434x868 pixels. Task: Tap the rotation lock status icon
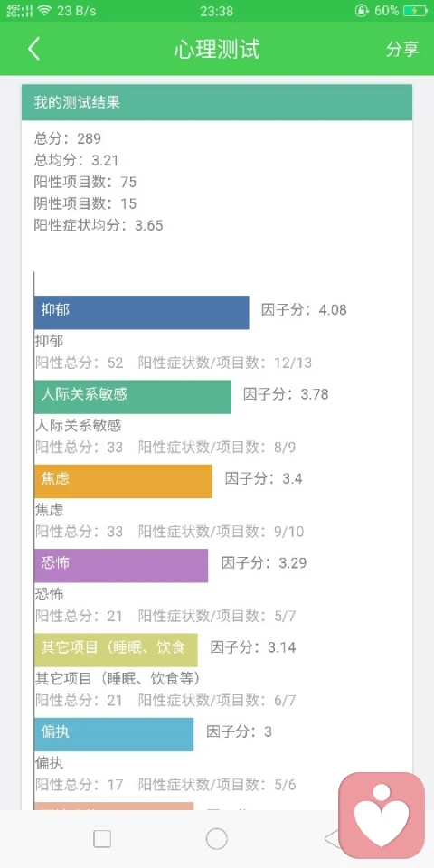[362, 11]
